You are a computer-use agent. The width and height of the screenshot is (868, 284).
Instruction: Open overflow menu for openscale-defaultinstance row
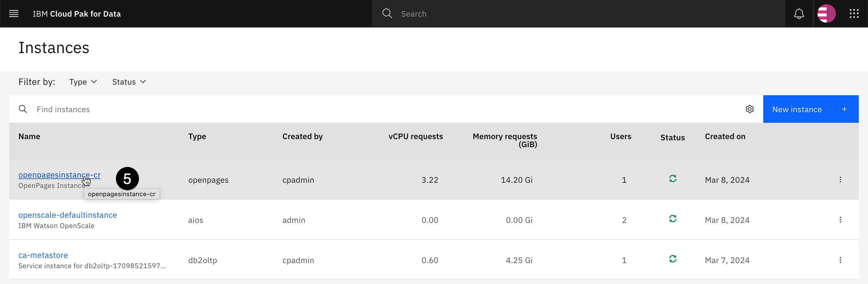click(840, 220)
